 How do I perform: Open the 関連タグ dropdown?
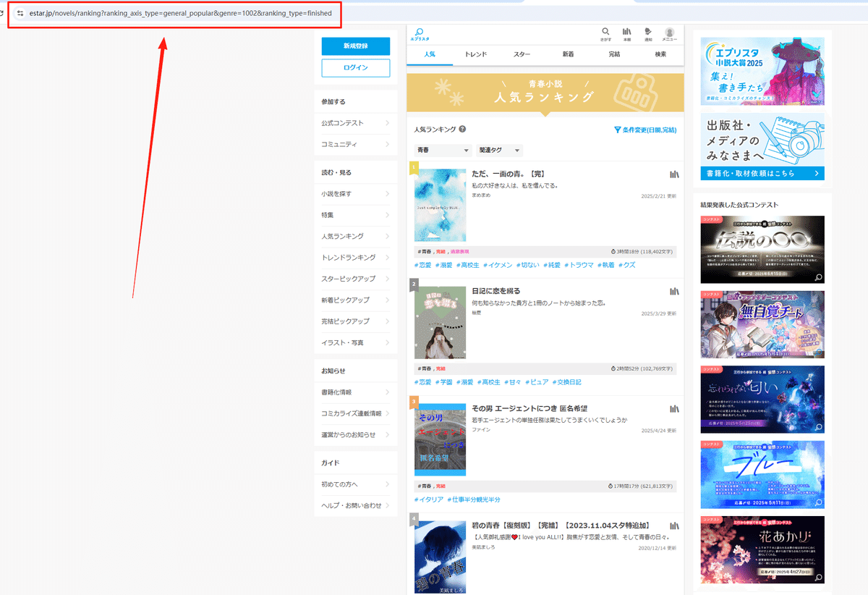499,151
